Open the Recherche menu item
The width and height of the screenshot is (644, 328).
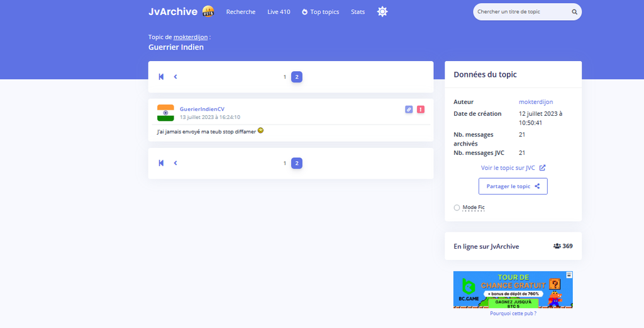[241, 12]
